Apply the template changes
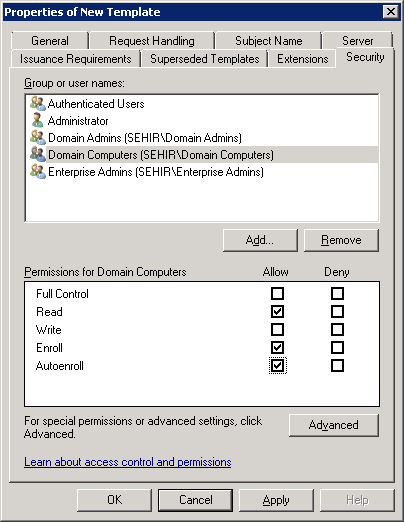Screen dimensions: 404x522 tap(276, 500)
